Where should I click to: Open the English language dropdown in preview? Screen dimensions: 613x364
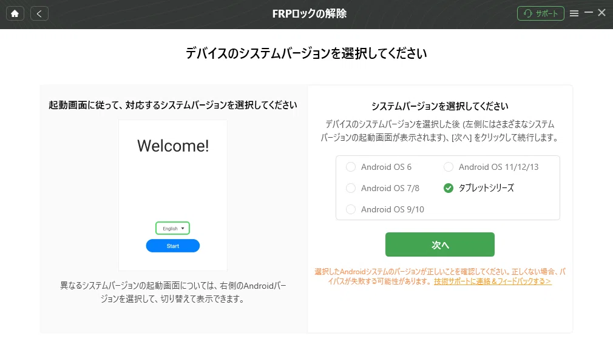[173, 228]
